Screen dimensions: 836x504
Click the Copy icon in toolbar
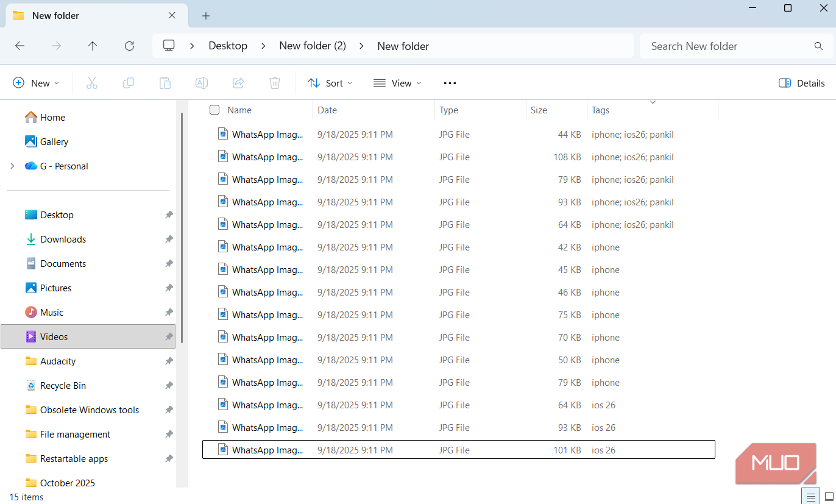click(x=129, y=83)
